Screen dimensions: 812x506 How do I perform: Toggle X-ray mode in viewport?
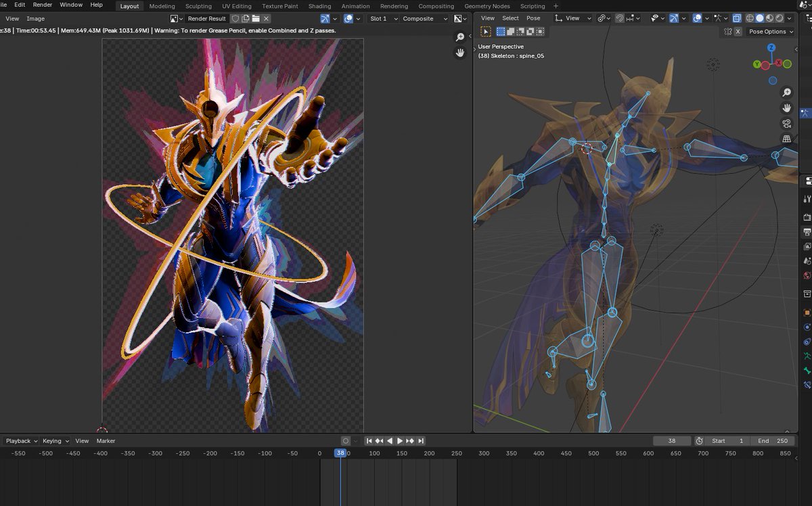point(736,18)
